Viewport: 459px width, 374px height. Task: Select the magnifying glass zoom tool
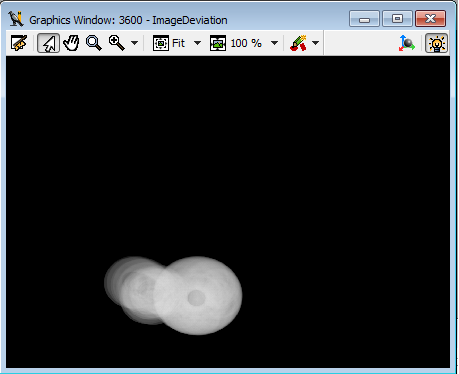coord(94,43)
